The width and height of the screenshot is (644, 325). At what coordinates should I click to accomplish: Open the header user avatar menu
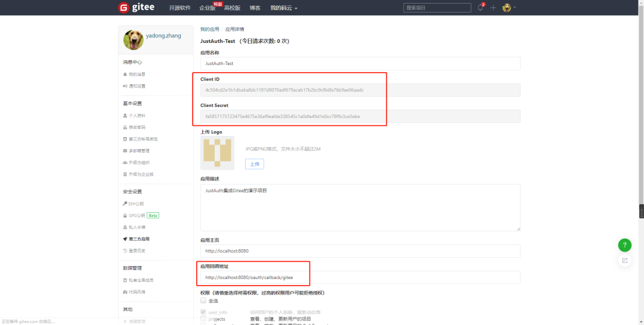(509, 8)
